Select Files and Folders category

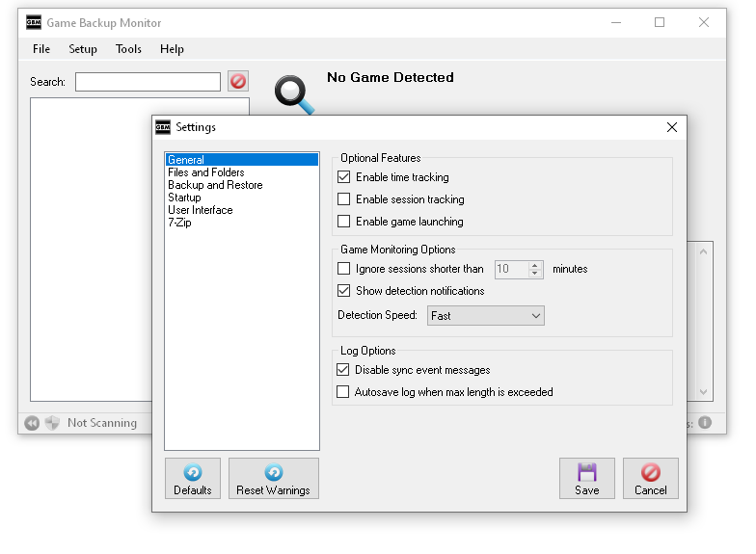pyautogui.click(x=241, y=172)
